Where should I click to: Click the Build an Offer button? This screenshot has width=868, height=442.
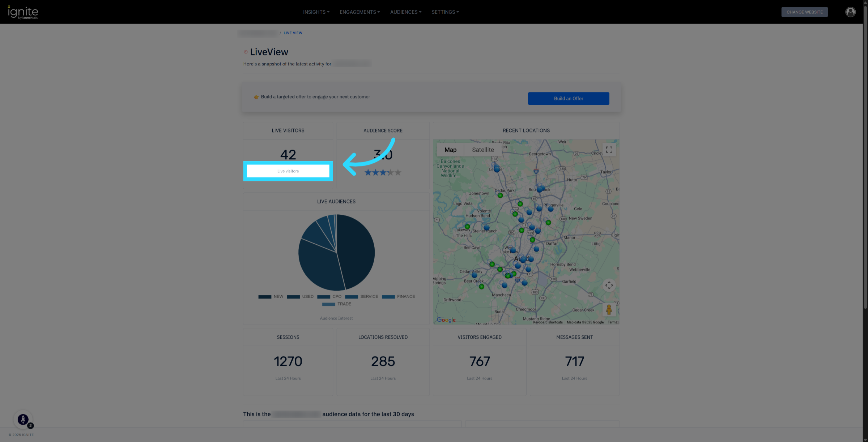coord(568,98)
